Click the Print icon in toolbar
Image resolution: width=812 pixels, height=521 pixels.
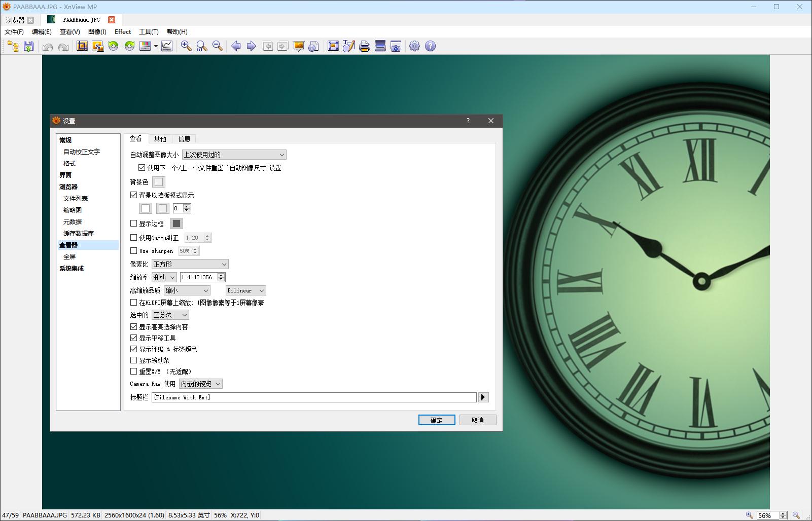364,46
